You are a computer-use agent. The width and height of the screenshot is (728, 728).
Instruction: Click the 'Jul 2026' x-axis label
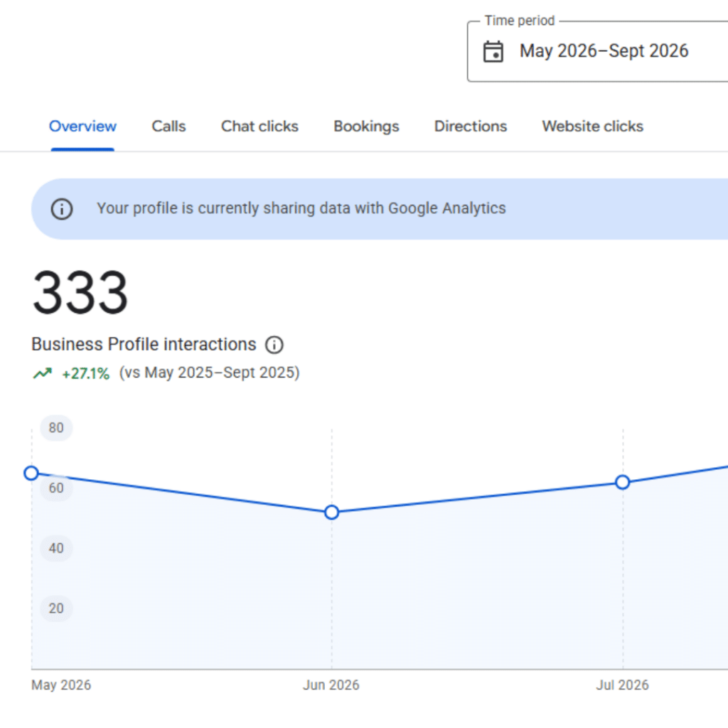623,685
